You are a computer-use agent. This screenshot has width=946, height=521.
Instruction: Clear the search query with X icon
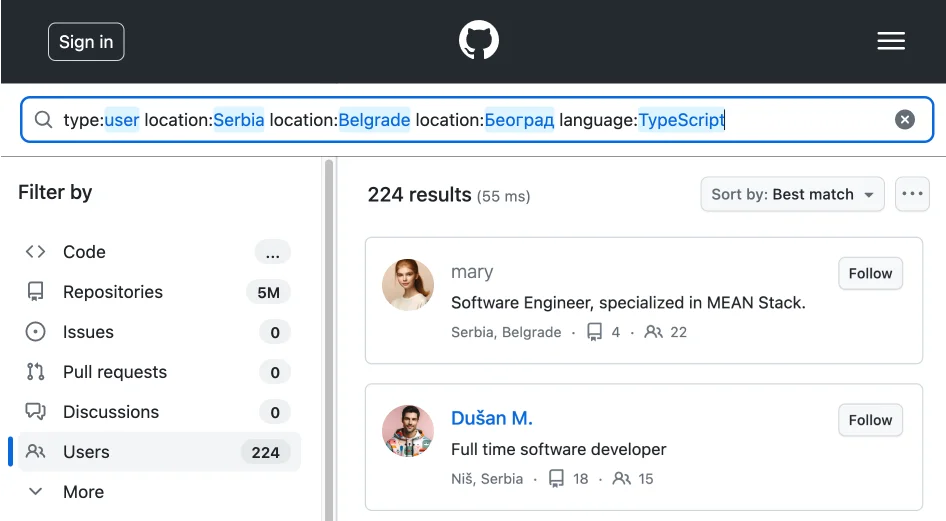pos(904,120)
